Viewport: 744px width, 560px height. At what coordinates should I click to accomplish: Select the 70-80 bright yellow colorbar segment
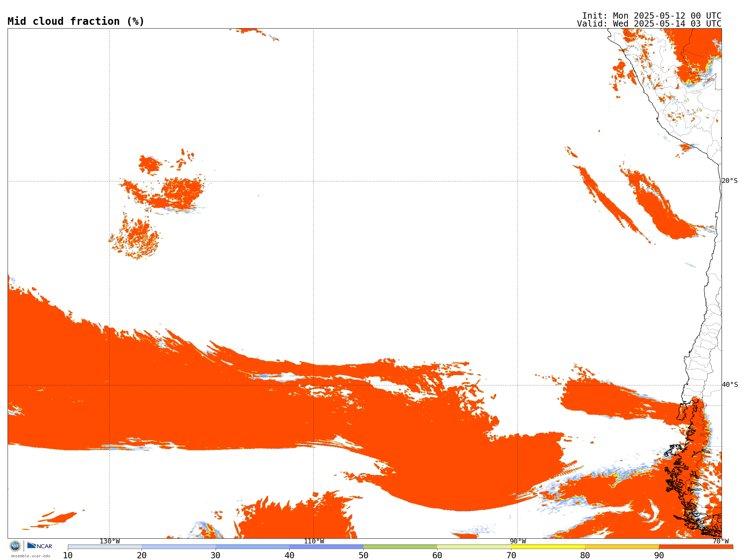[548, 547]
